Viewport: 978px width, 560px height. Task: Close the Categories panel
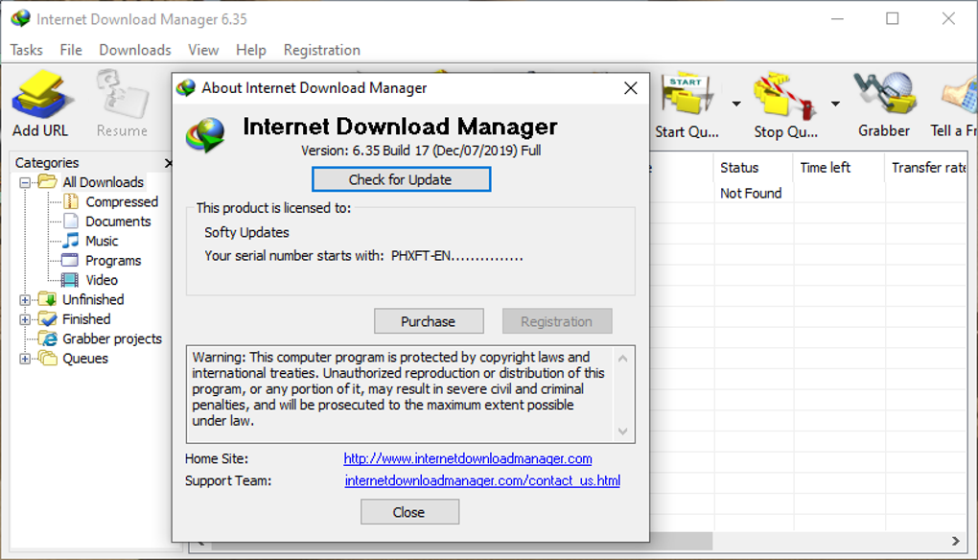click(x=168, y=163)
